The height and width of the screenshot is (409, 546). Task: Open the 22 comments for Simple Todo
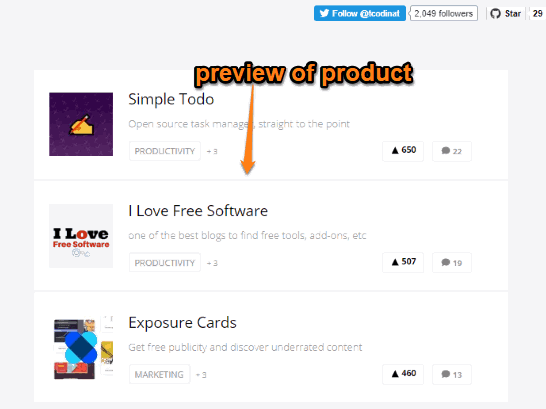pyautogui.click(x=452, y=151)
